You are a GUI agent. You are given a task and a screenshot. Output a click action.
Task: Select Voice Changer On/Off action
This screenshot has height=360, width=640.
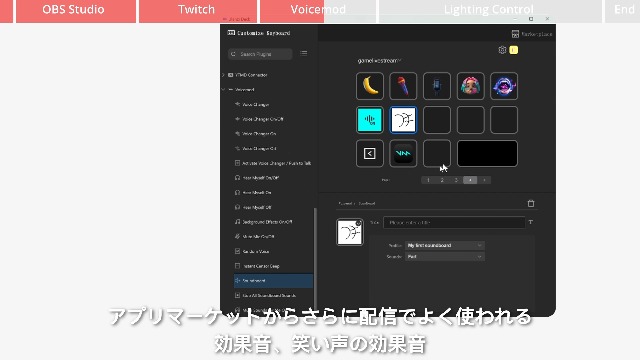(262, 119)
